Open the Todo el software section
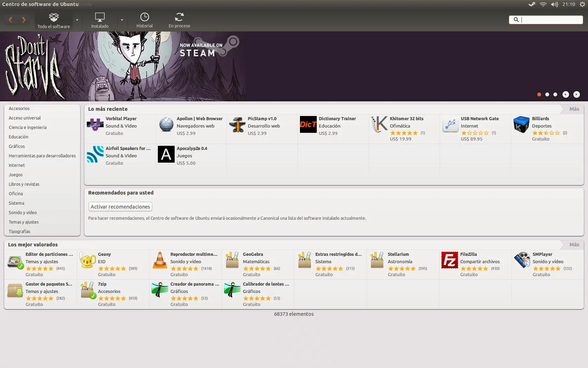 54,20
